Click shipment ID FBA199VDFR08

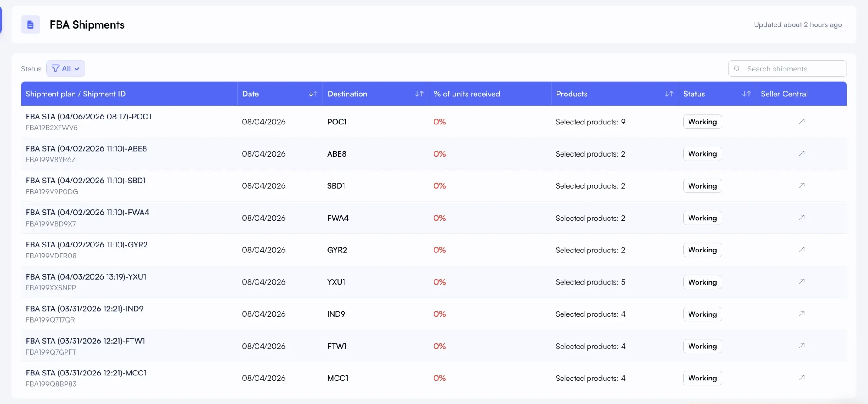51,256
